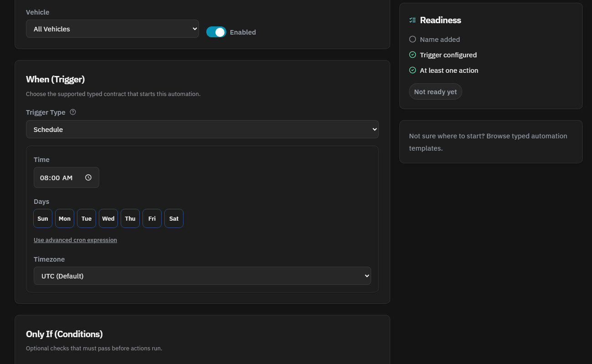This screenshot has height=364, width=592.
Task: Toggle the Enabled switch off
Action: tap(216, 32)
